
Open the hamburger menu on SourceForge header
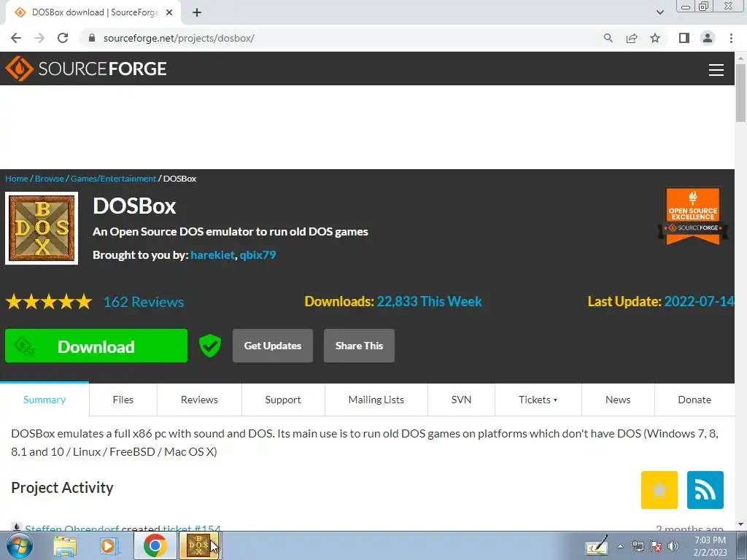(716, 69)
